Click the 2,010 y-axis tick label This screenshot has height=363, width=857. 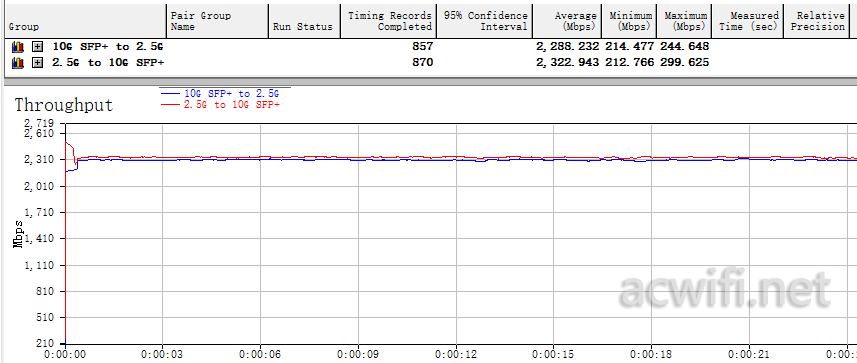click(x=39, y=186)
